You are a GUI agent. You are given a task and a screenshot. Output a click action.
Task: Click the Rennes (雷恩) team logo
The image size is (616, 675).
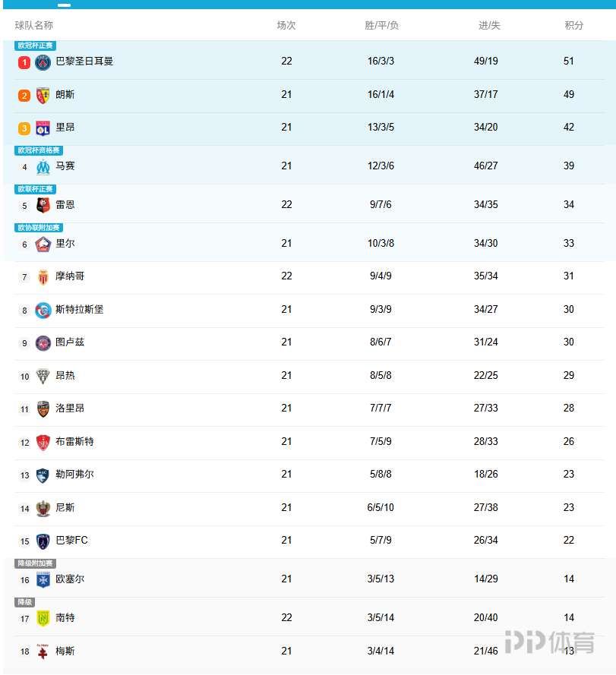coord(43,206)
